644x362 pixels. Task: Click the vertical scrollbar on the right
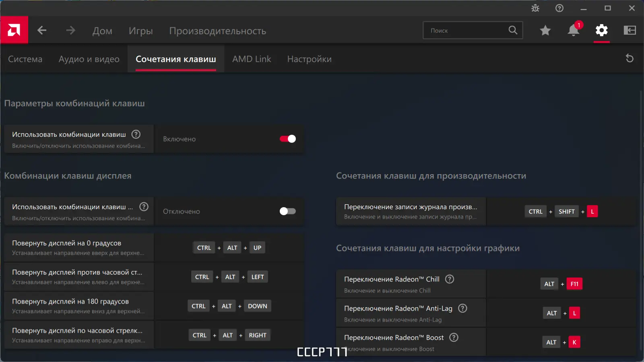pyautogui.click(x=641, y=220)
